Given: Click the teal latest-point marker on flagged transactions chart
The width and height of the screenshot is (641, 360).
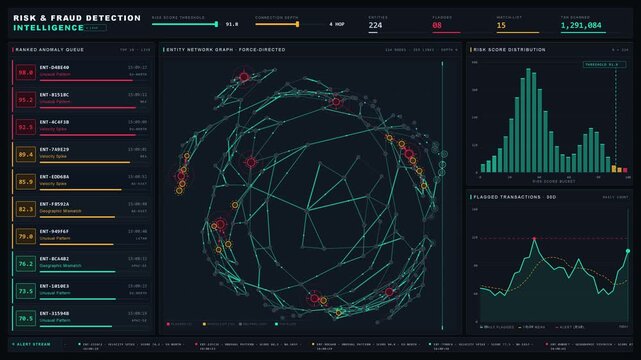Looking at the screenshot, I should click(x=628, y=251).
